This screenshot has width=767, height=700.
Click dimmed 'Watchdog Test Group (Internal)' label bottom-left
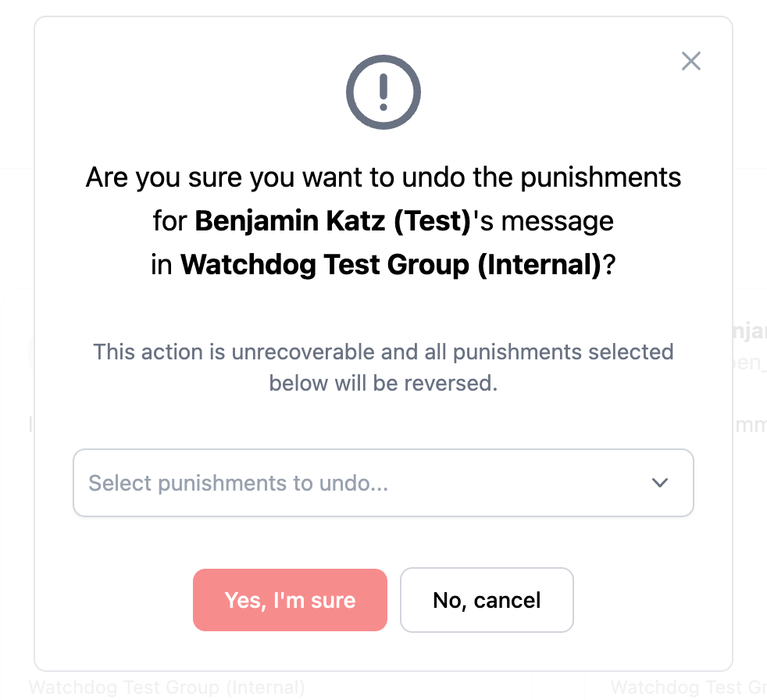tap(166, 687)
